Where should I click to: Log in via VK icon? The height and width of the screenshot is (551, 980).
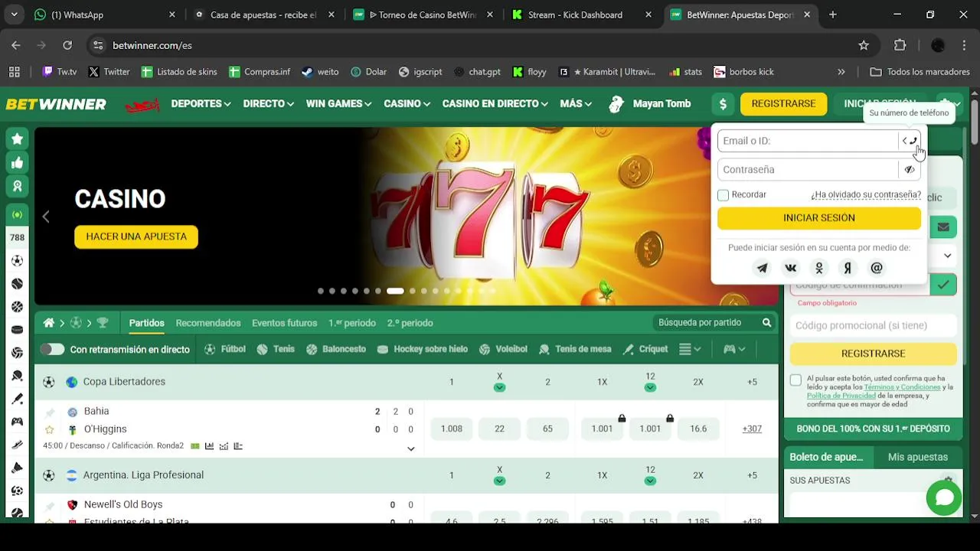coord(791,268)
